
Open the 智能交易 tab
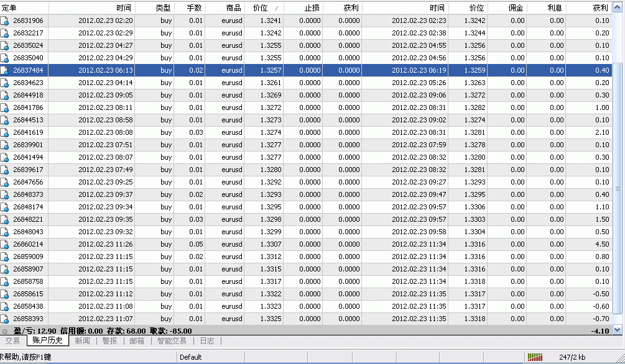[172, 341]
